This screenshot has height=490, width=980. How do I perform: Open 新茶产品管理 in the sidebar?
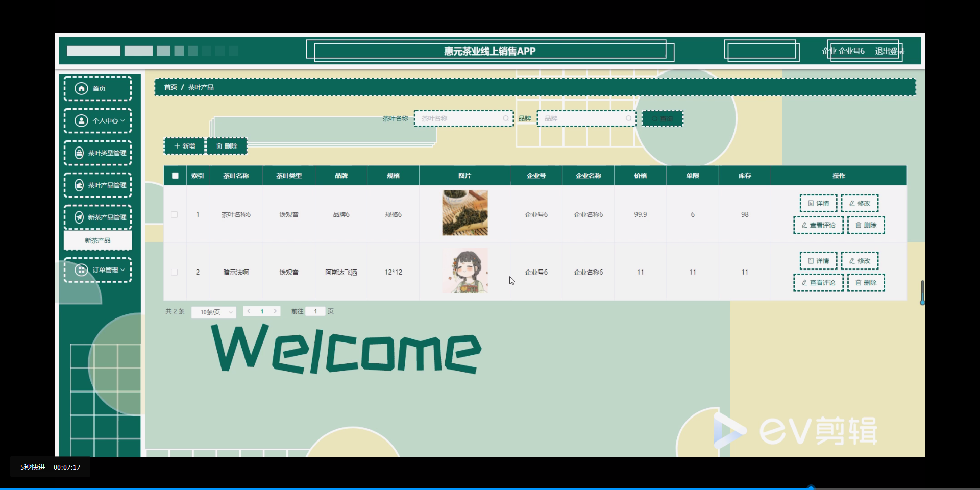97,217
